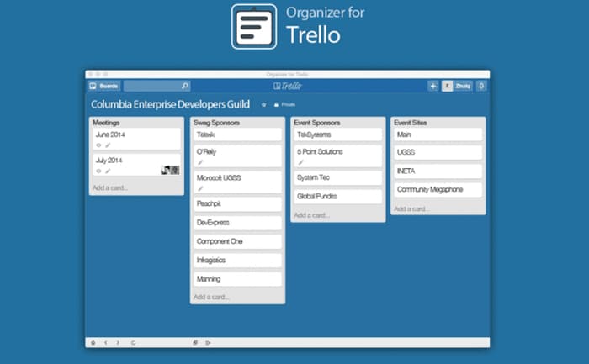Image resolution: width=589 pixels, height=364 pixels.
Task: Star the Columbia Enterprise Developers Guild board
Action: (263, 105)
